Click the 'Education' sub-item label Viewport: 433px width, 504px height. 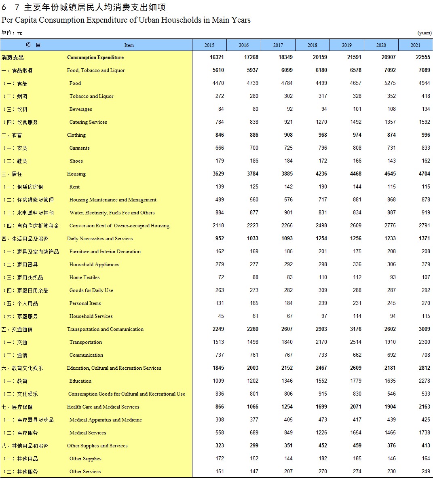click(80, 381)
